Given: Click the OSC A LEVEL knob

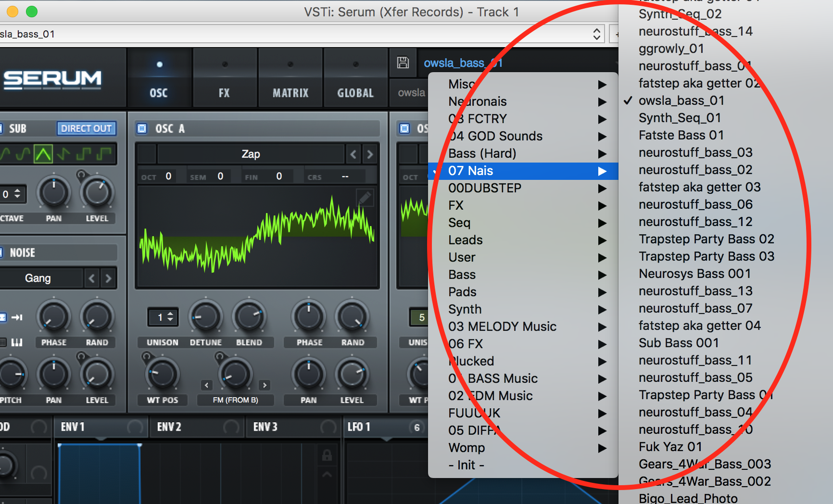Looking at the screenshot, I should click(352, 375).
